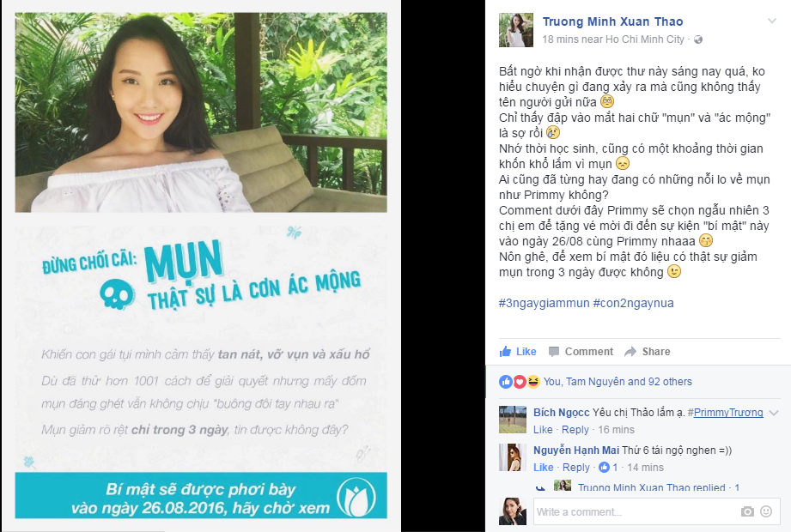Open Truong Minh Xuan Thao's profile name
791x532 pixels.
(x=612, y=21)
